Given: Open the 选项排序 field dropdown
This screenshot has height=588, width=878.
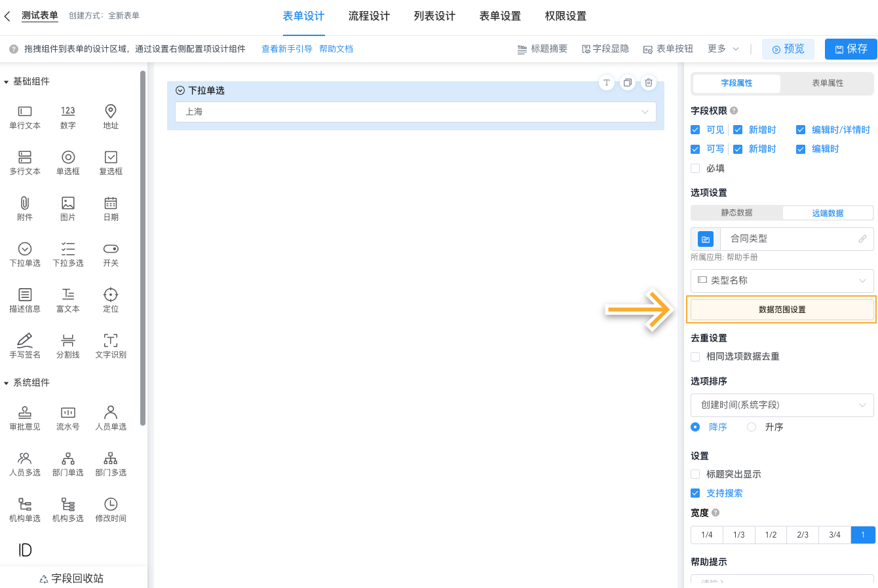Looking at the screenshot, I should point(782,405).
